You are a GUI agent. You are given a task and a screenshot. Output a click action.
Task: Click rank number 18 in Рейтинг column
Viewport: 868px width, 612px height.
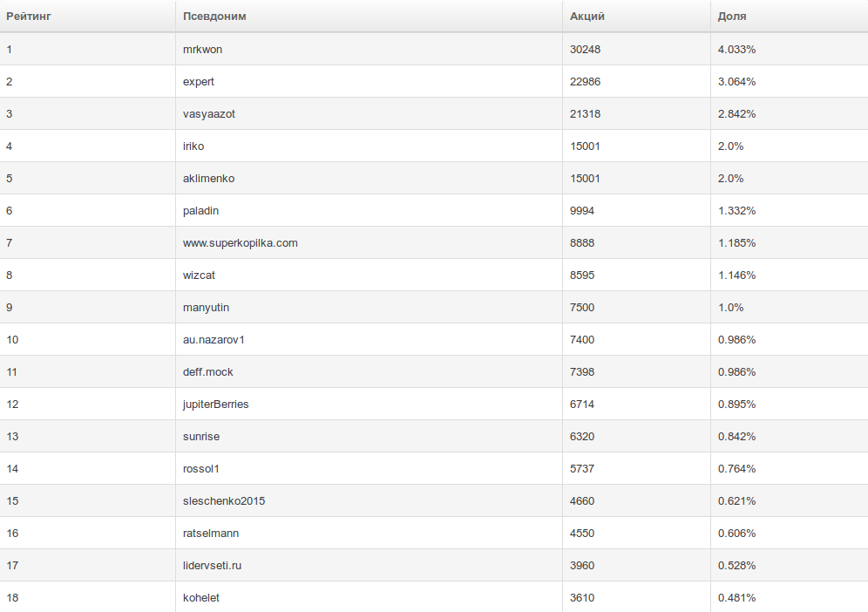(12, 597)
